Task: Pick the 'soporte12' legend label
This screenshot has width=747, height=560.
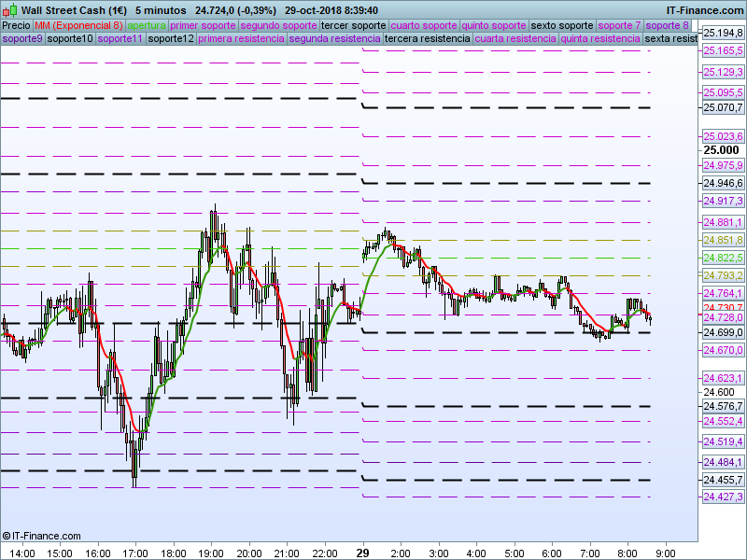Action: pos(171,38)
